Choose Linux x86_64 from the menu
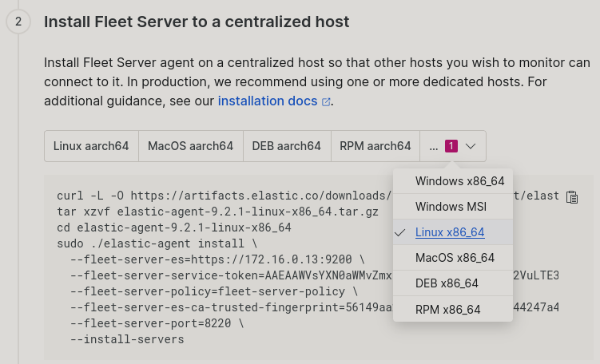The height and width of the screenshot is (364, 600). [x=453, y=232]
